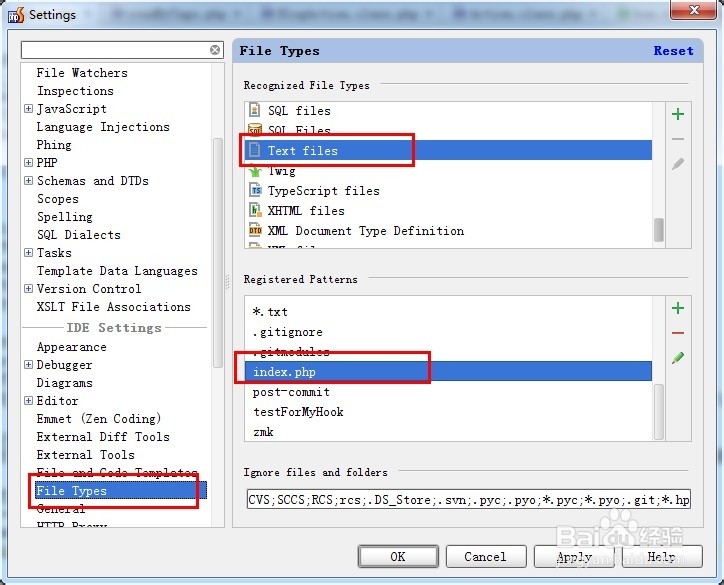Click the Help button
Image resolution: width=724 pixels, height=585 pixels.
tap(662, 557)
